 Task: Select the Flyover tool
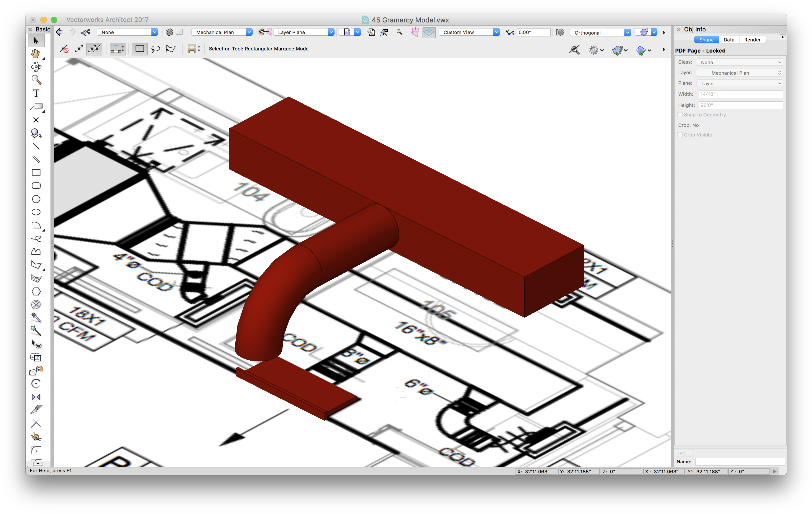pyautogui.click(x=36, y=67)
